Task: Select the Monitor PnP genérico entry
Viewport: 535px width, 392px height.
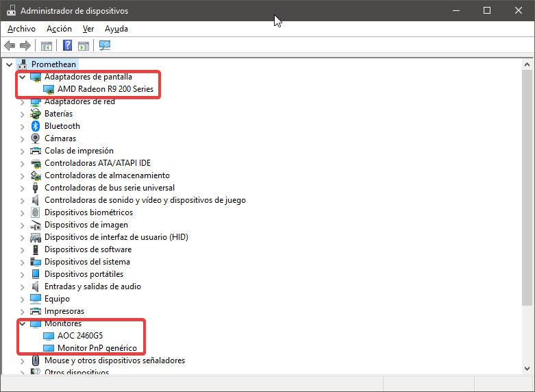Action: pyautogui.click(x=97, y=348)
